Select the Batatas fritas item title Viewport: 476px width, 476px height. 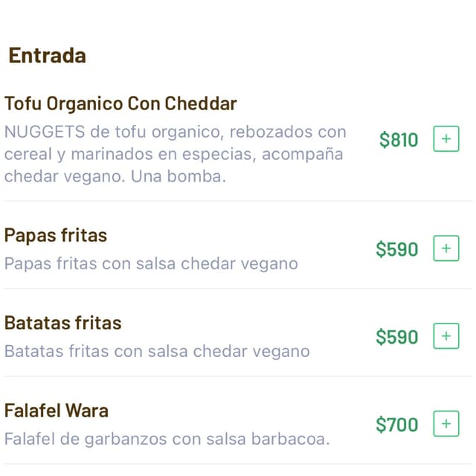tap(62, 323)
